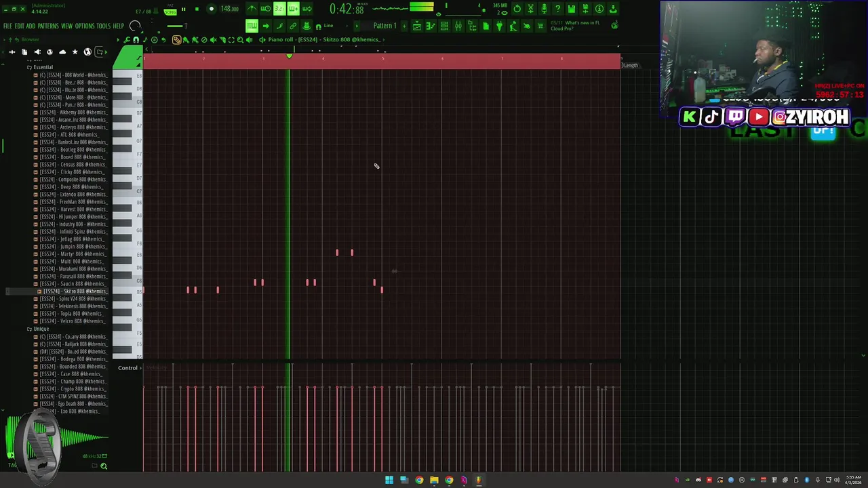This screenshot has width=868, height=488.
Task: Click the C8 piano key
Action: pyautogui.click(x=127, y=102)
